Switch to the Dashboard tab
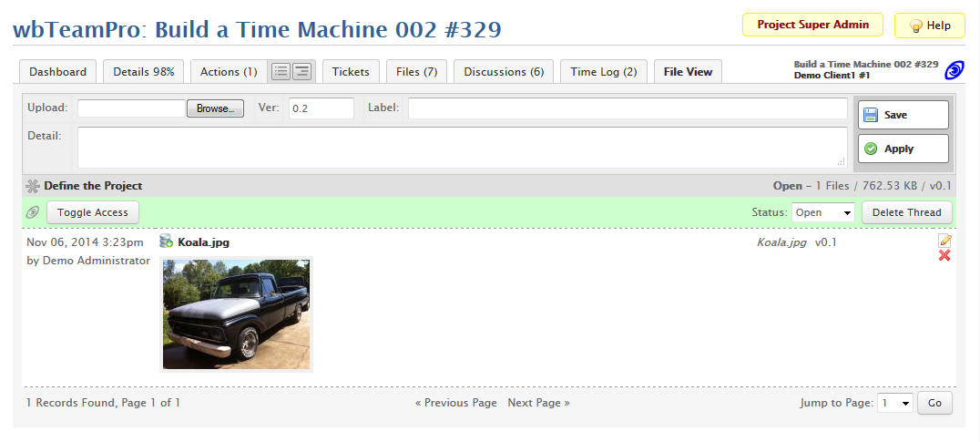The image size is (980, 442). (x=57, y=72)
